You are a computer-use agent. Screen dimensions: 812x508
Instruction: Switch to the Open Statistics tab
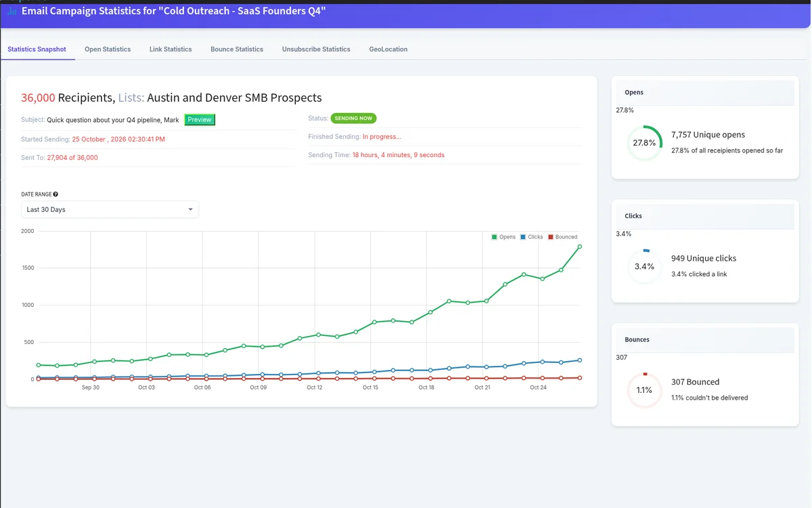point(108,49)
